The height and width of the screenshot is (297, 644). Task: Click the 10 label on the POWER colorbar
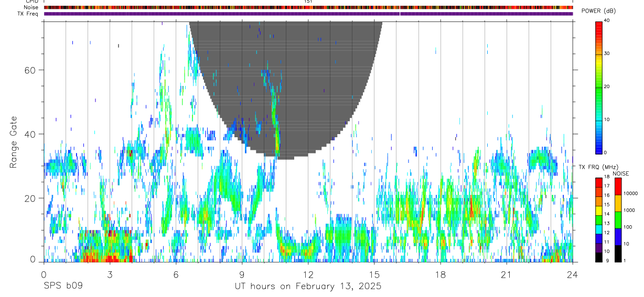coord(607,120)
